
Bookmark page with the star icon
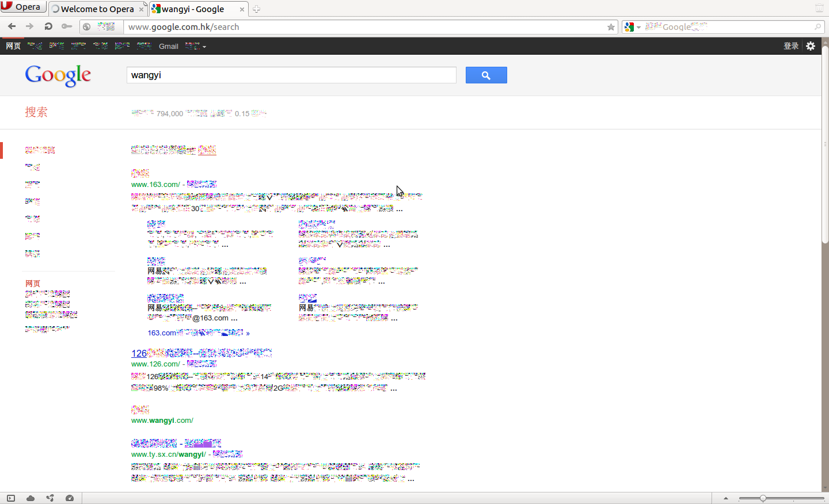[x=611, y=27]
